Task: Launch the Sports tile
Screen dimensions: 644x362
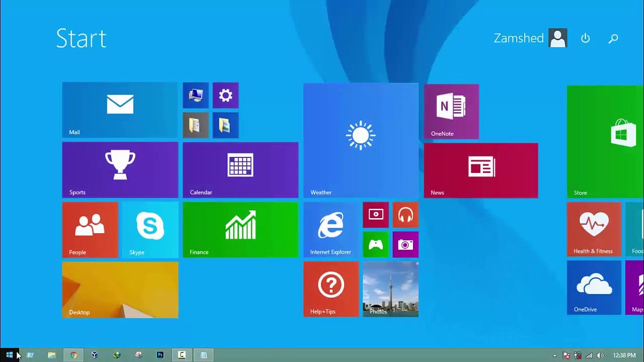Action: click(120, 170)
